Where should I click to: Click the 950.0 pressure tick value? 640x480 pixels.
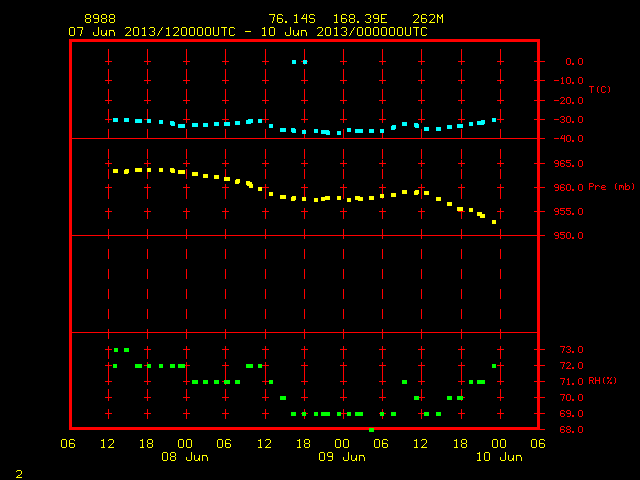[569, 236]
